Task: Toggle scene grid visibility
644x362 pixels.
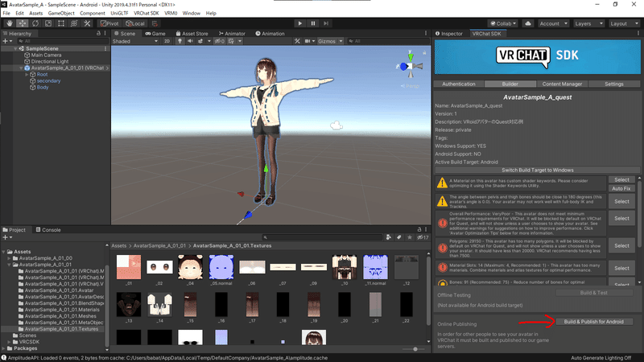Action: [x=231, y=41]
